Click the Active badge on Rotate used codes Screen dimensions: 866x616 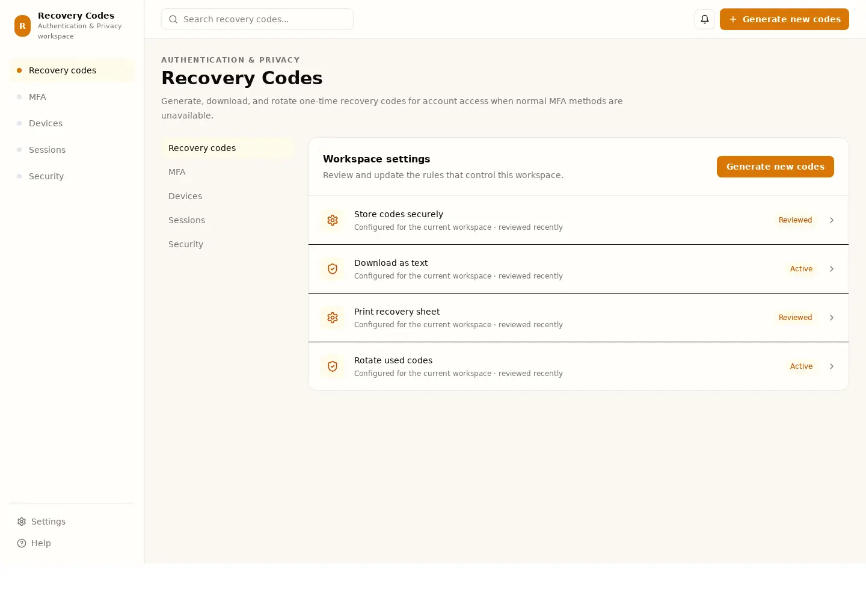pyautogui.click(x=801, y=366)
